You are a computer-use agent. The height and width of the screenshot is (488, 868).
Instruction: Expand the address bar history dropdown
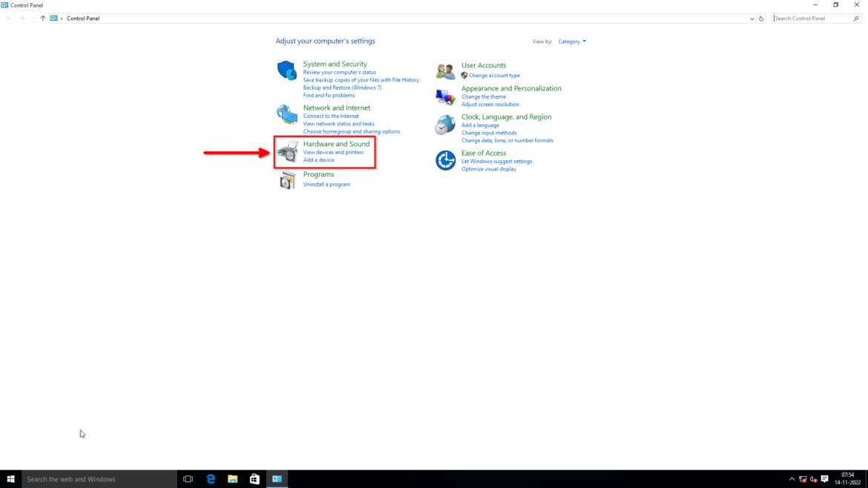click(752, 19)
